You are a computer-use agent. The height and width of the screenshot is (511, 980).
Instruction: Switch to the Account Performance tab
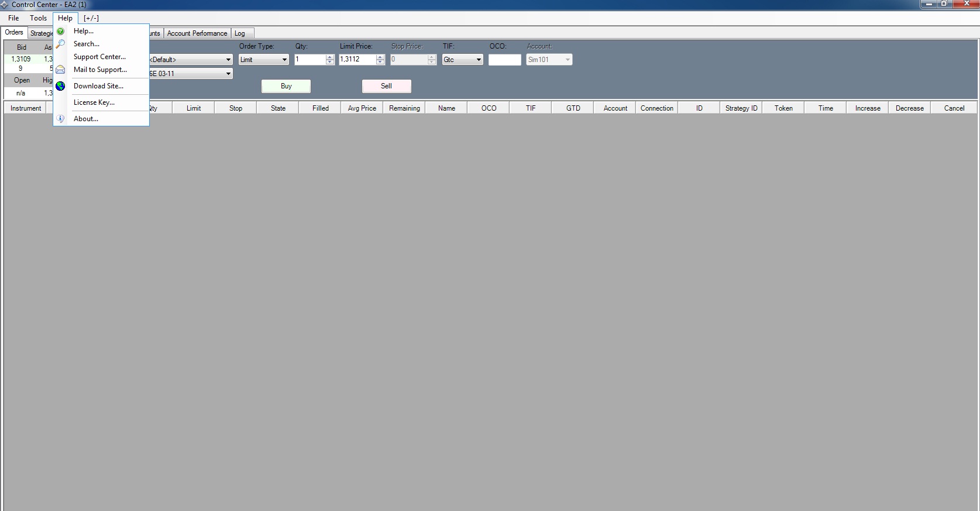[x=197, y=33]
